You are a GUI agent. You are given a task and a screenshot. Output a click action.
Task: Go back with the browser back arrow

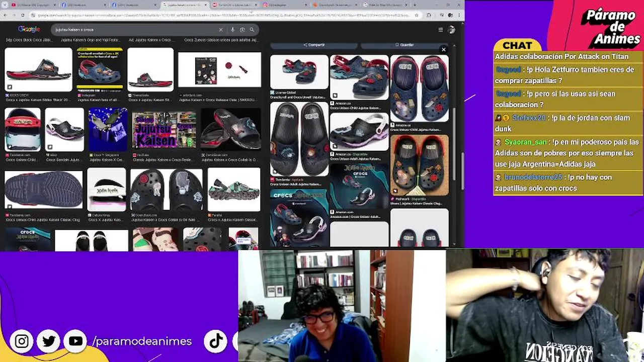click(x=5, y=15)
